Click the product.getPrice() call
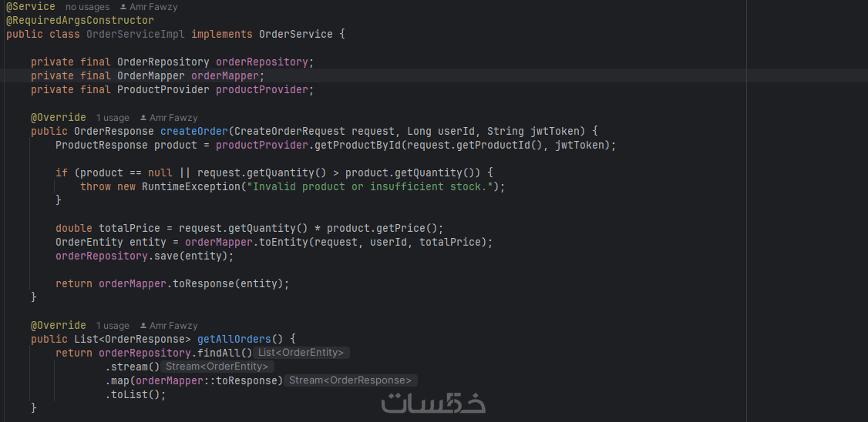Image resolution: width=868 pixels, height=422 pixels. coord(382,228)
